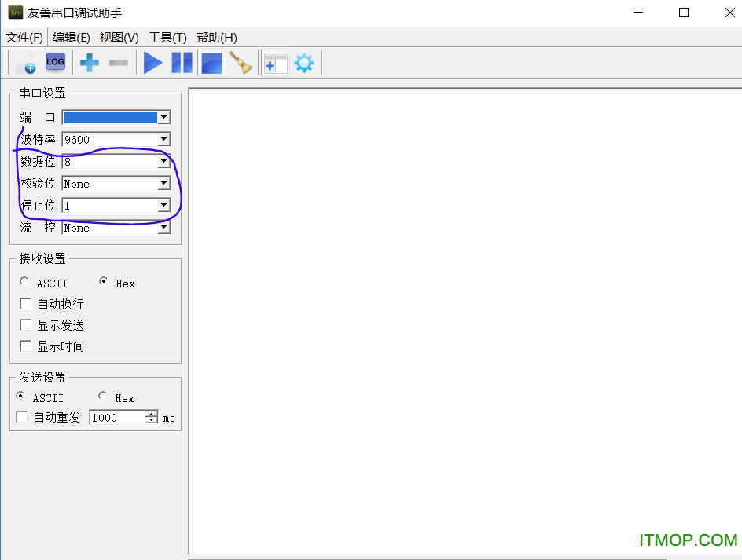Click the blue plus icon
Image resolution: width=742 pixels, height=560 pixels.
point(90,63)
